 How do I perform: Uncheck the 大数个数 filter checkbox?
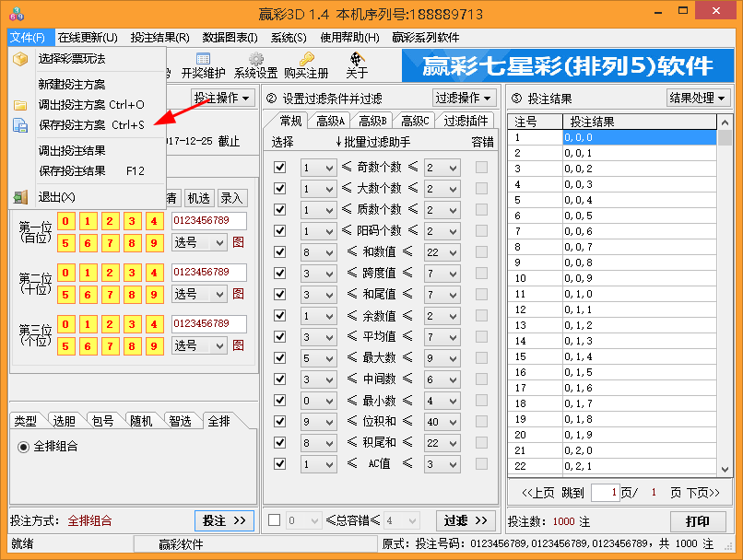point(280,189)
